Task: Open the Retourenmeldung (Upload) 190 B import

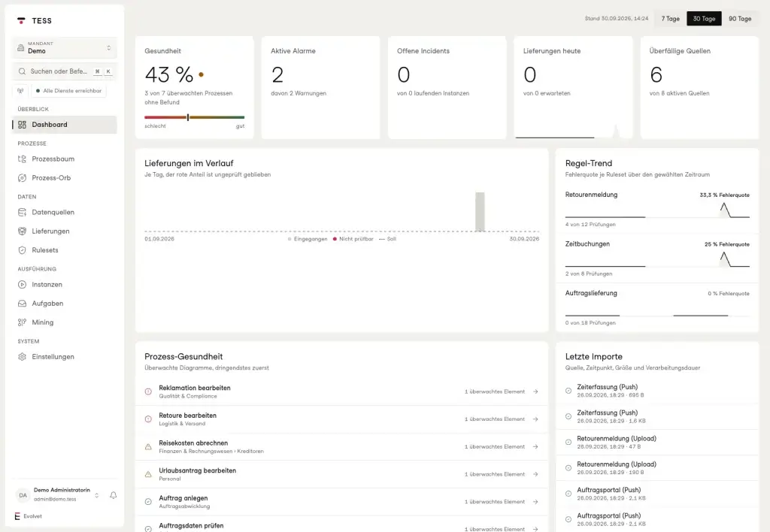Action: click(657, 468)
